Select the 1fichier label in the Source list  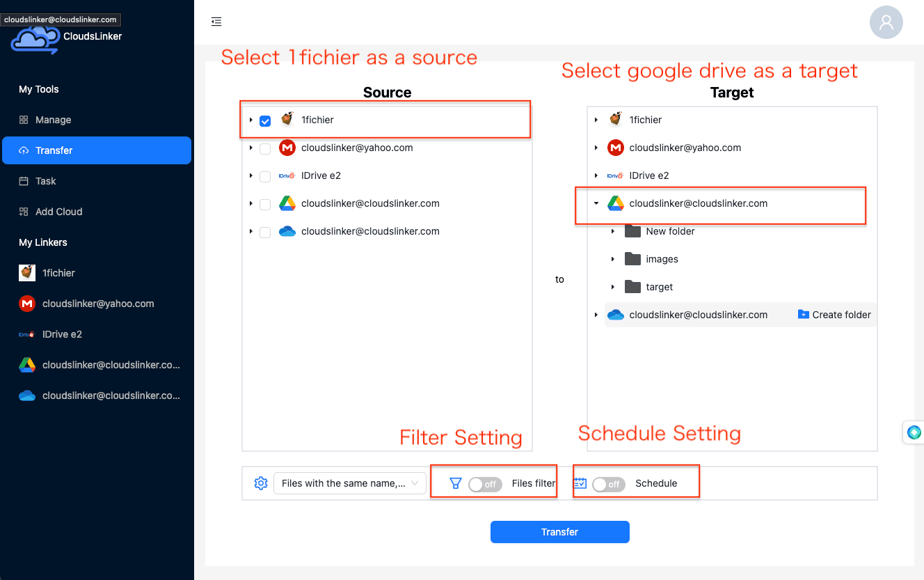(317, 120)
